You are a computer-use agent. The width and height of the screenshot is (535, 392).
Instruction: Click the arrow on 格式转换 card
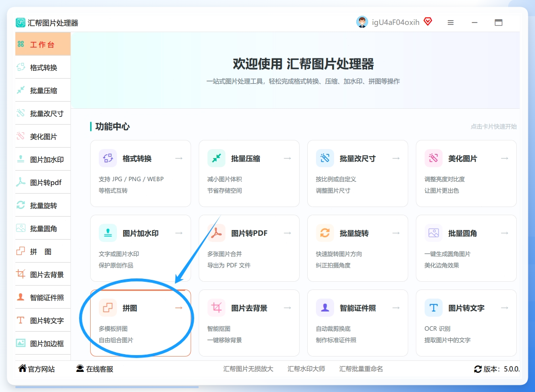coord(179,158)
